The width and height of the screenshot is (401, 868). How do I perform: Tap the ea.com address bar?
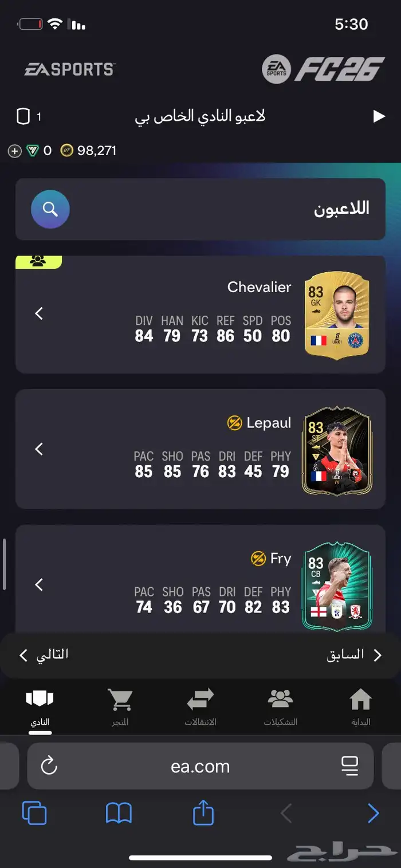200,766
